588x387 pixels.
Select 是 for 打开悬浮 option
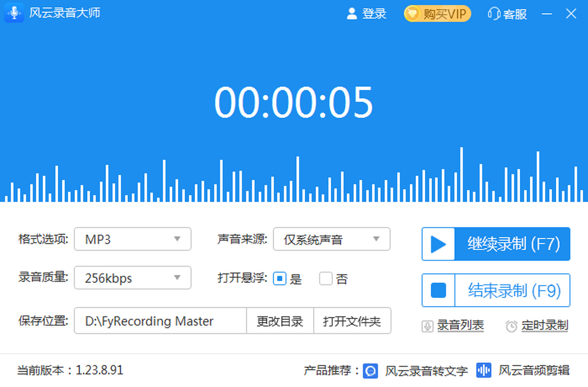[x=279, y=279]
